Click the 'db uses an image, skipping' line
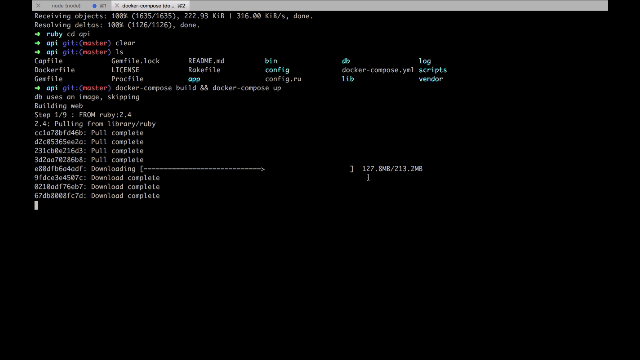Screen dimensions: 640x360 click(87, 97)
